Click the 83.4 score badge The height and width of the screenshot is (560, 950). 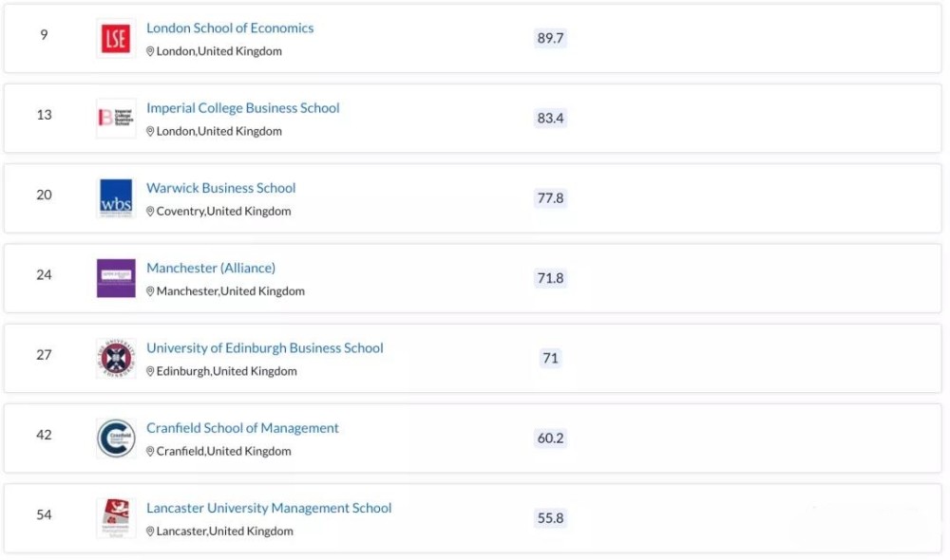coord(550,118)
